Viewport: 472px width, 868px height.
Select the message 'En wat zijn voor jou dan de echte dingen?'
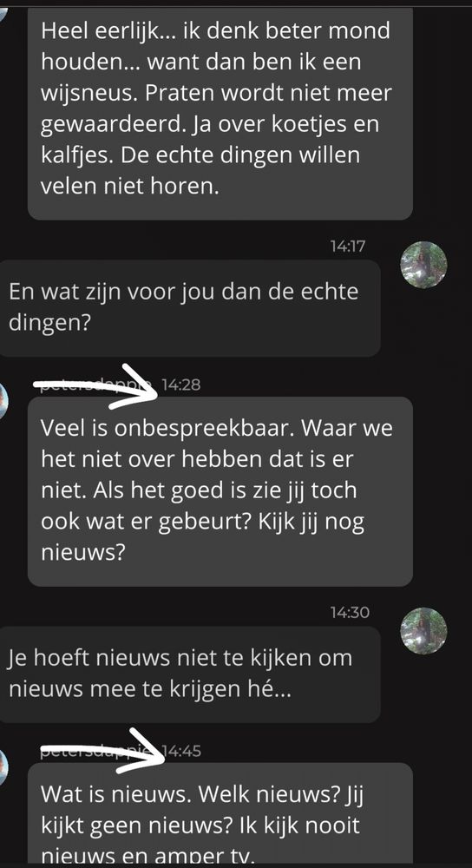click(189, 308)
